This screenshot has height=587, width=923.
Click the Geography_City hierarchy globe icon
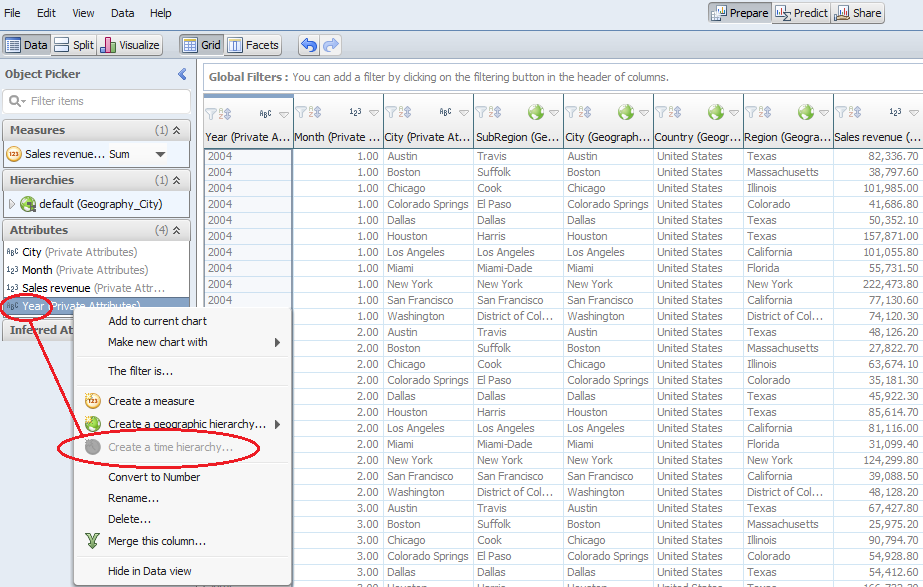coord(28,204)
